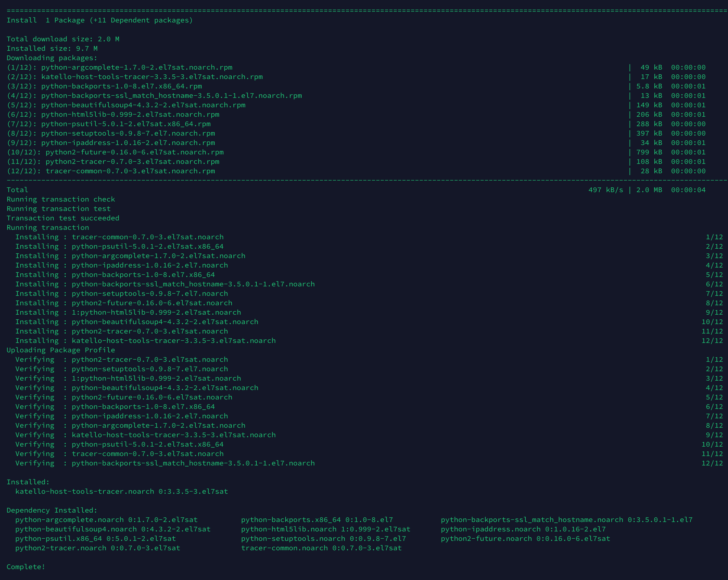
Task: Click 'python-ipaddress.noarch 0:1.0.16-2.el7' dependency
Action: click(523, 529)
